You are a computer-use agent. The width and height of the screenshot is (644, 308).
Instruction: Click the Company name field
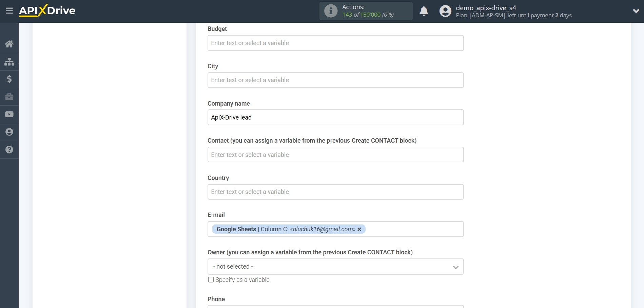click(335, 117)
